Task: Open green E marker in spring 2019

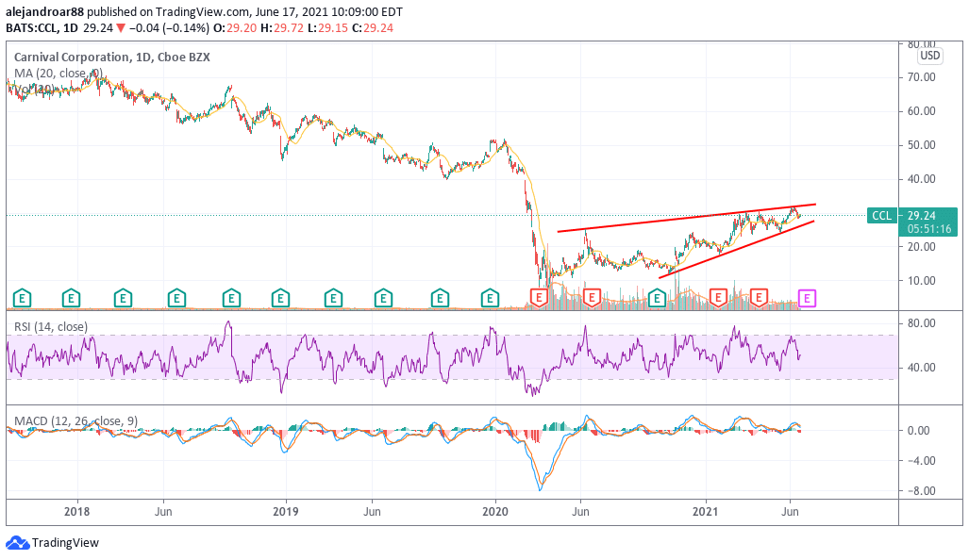Action: (x=333, y=299)
